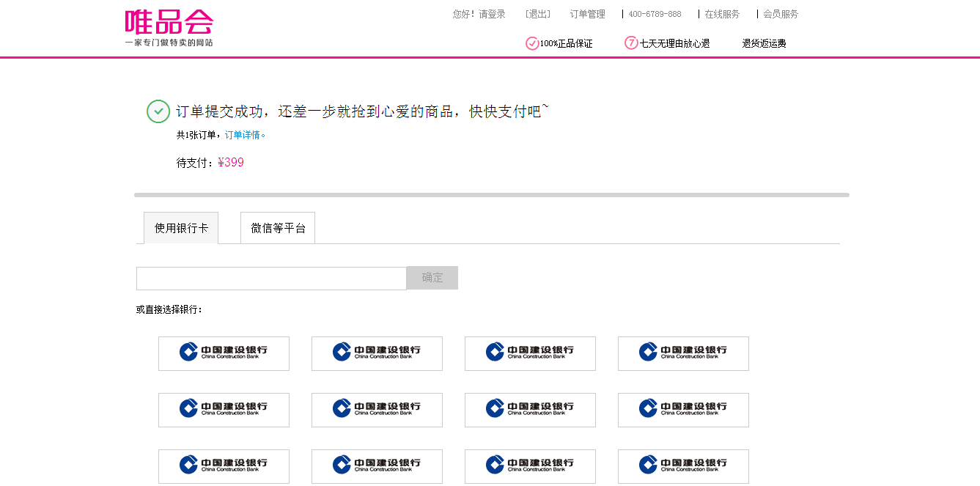
Task: Click the 待支付 label
Action: pyautogui.click(x=195, y=163)
